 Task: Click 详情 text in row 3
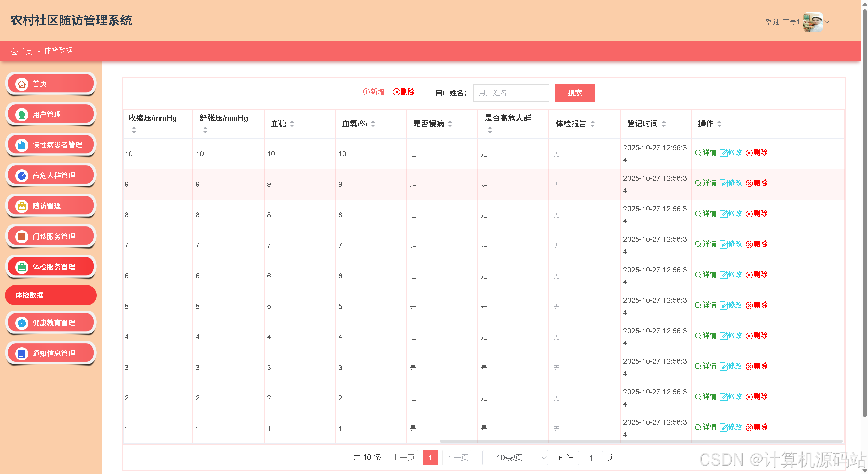click(x=709, y=366)
